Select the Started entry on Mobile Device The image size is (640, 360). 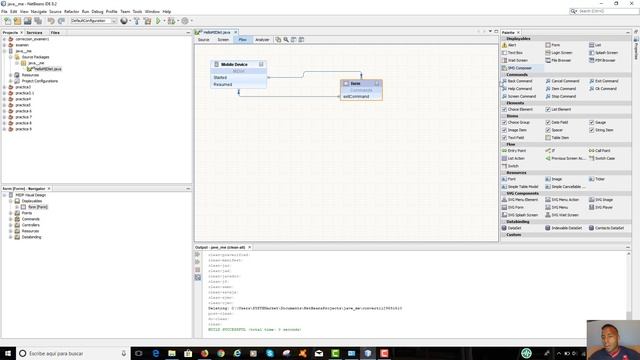point(220,78)
